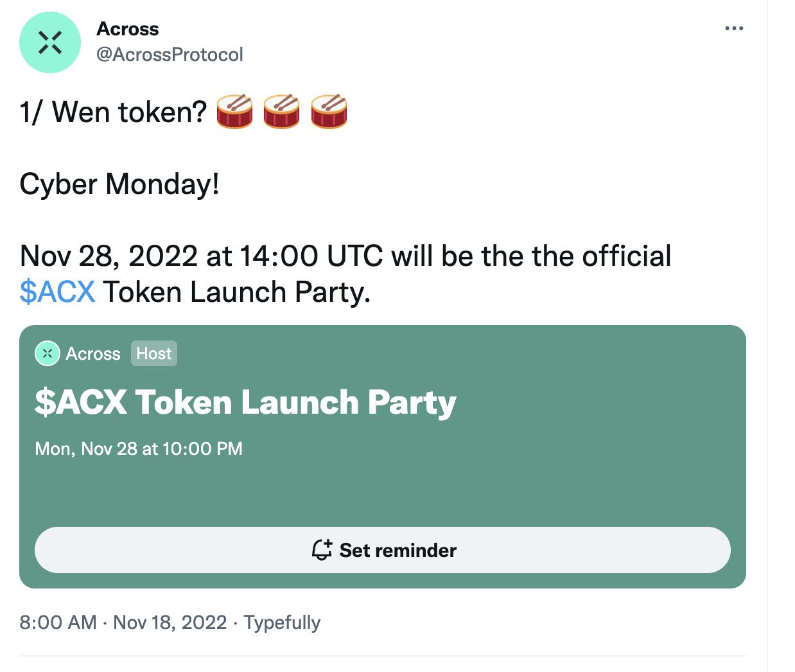Click the Host badge label
The width and height of the screenshot is (795, 672).
pyautogui.click(x=153, y=353)
